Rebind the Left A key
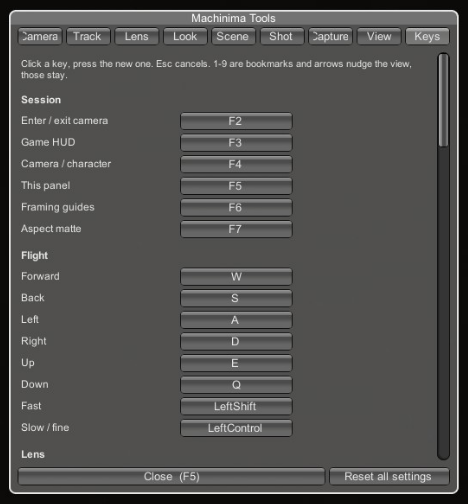 tap(236, 320)
